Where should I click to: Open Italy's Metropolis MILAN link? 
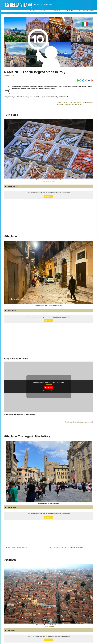pyautogui.click(x=66, y=547)
